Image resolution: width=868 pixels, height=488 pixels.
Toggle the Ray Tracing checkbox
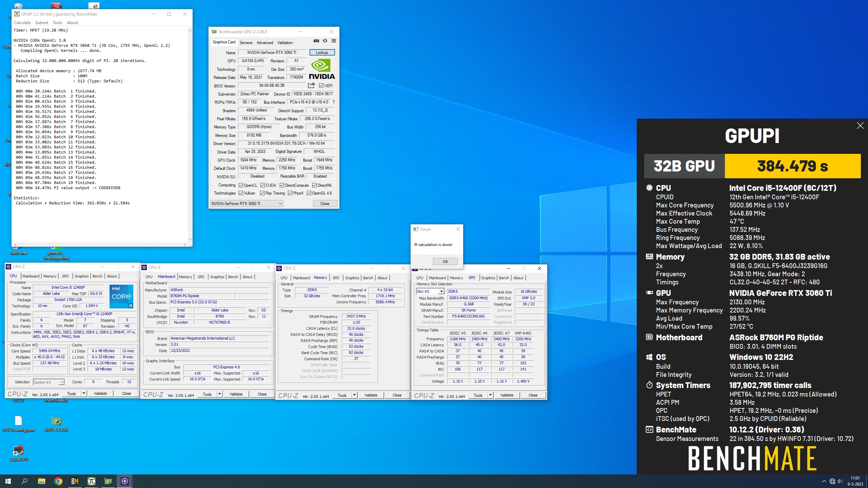click(262, 193)
